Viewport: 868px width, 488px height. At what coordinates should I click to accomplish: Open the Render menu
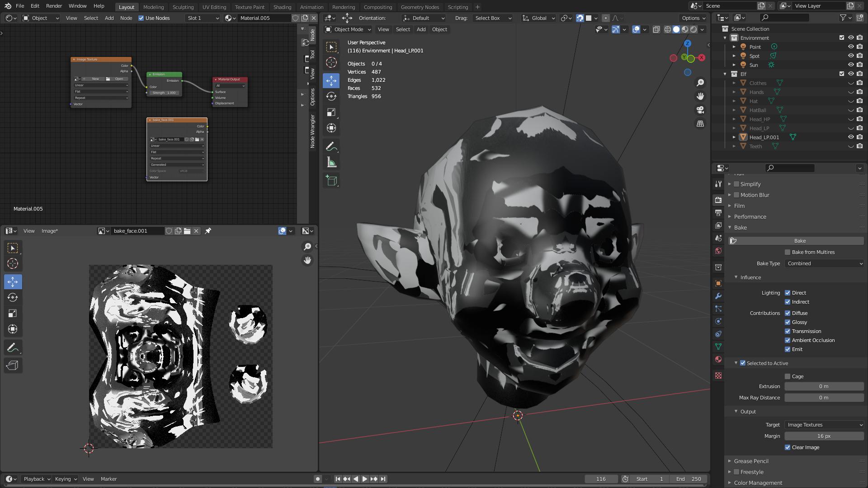[x=54, y=6]
